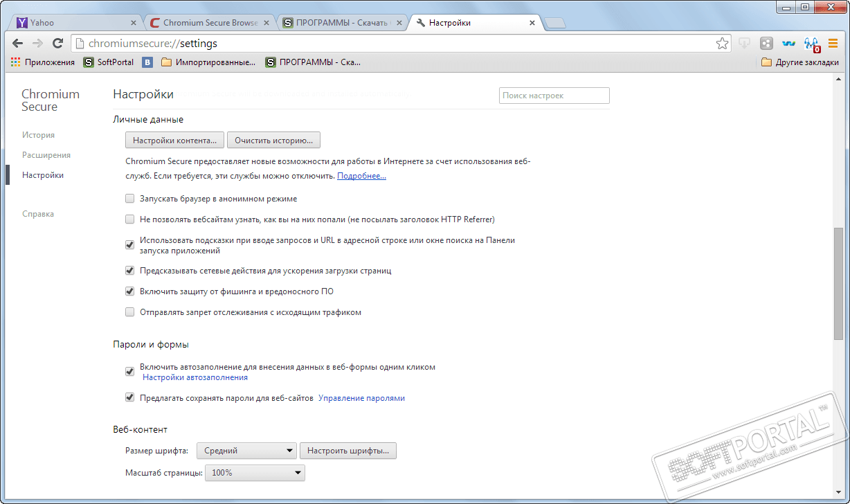Select the Настройки tab
The width and height of the screenshot is (850, 504).
[474, 23]
